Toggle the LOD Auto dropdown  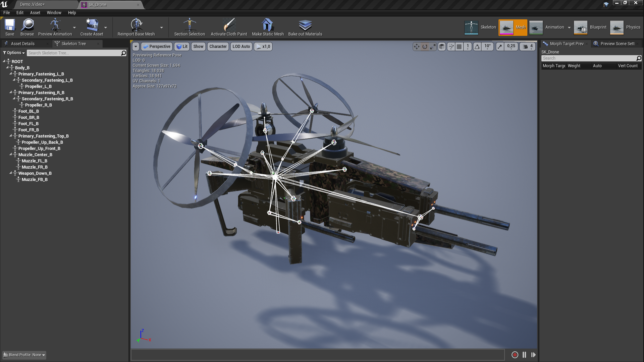coord(241,46)
